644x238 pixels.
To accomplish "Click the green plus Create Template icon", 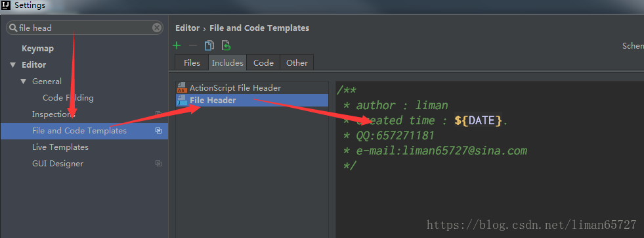I will (x=177, y=45).
